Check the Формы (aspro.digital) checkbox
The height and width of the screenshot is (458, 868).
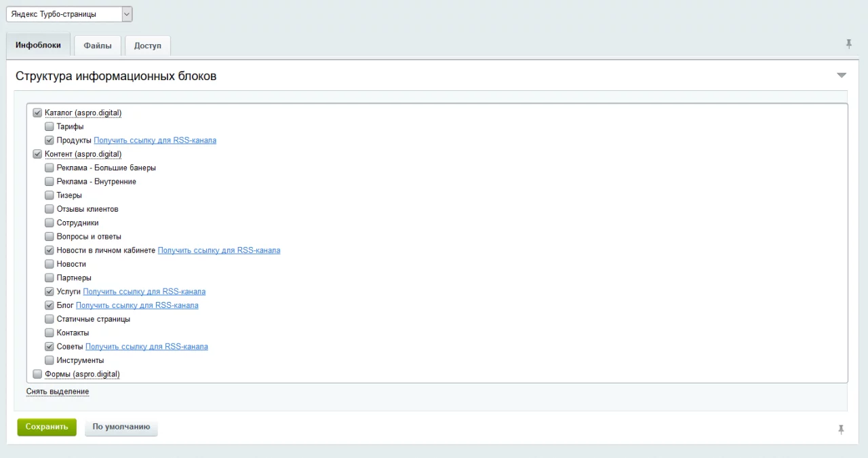coord(37,374)
